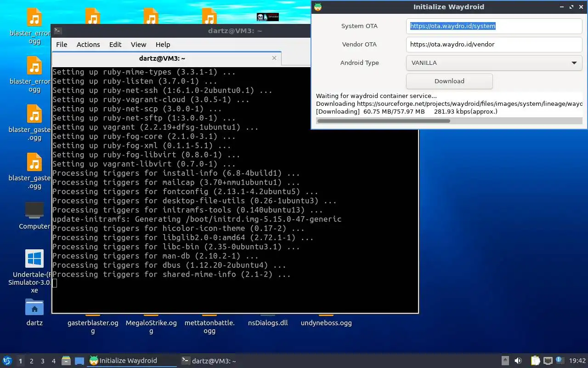Select the Undertale Simulator exe desktop icon
Image resolution: width=588 pixels, height=368 pixels.
[34, 271]
